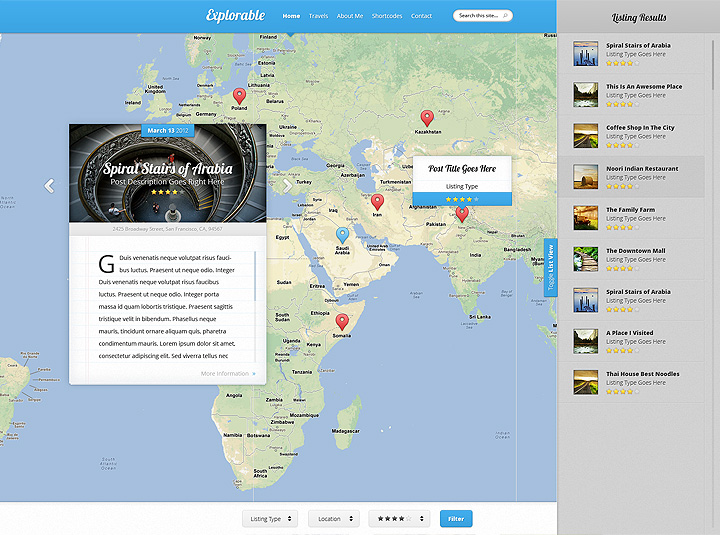720x535 pixels.
Task: Open the Contact page
Action: point(421,16)
